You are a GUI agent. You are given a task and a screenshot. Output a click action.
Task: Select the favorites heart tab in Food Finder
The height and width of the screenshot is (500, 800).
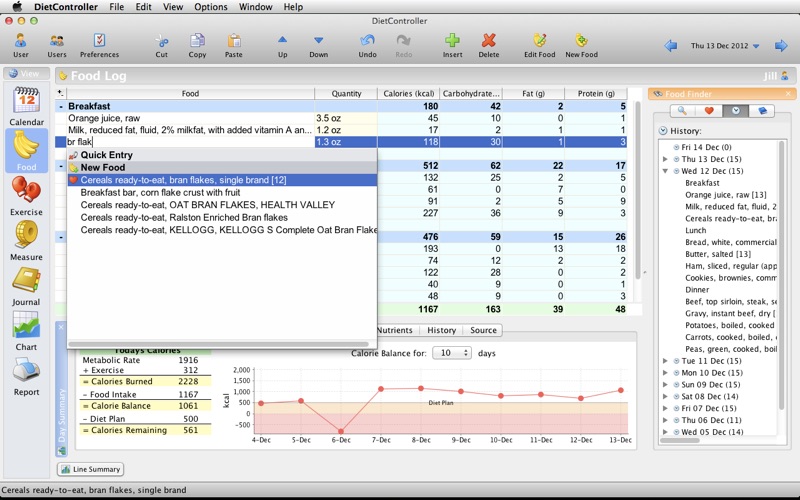(x=709, y=111)
